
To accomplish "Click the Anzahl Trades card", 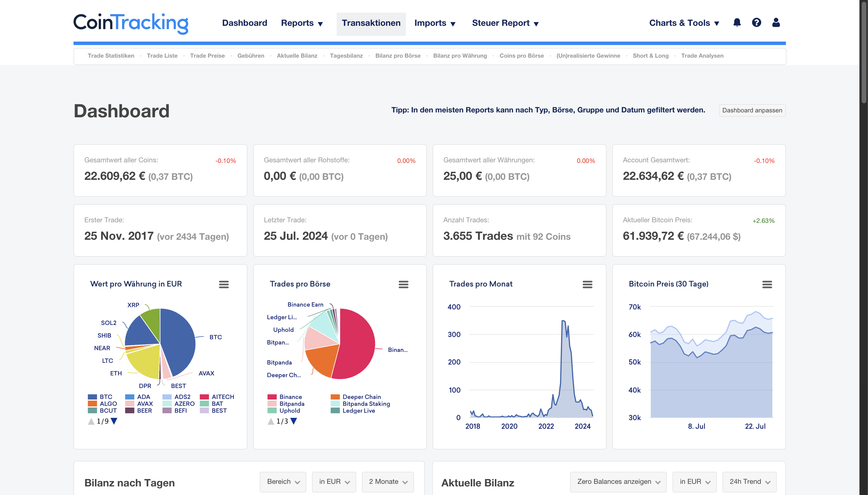I will 519,230.
